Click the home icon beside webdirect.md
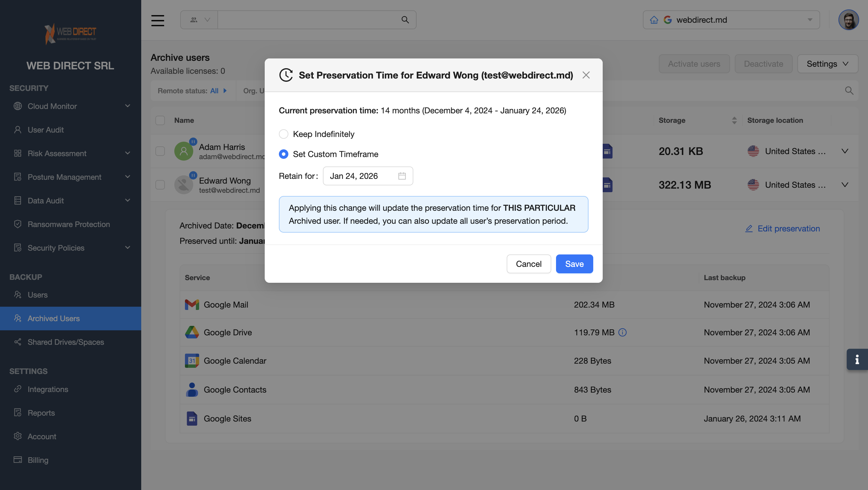Image resolution: width=868 pixels, height=490 pixels. tap(654, 20)
